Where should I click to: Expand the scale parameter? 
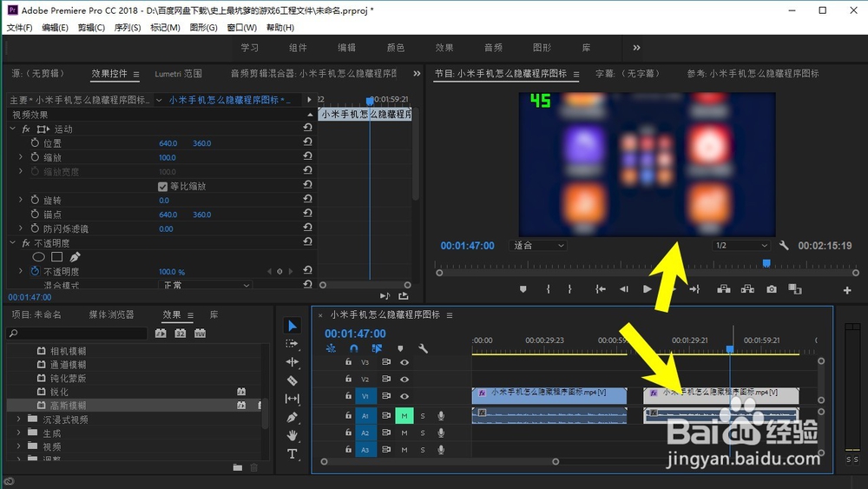coord(21,157)
